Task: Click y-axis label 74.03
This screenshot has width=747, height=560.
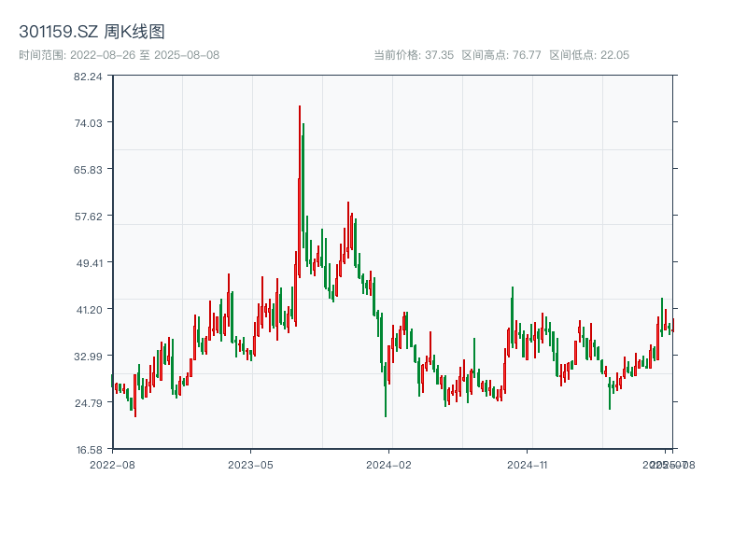Action: click(x=88, y=123)
